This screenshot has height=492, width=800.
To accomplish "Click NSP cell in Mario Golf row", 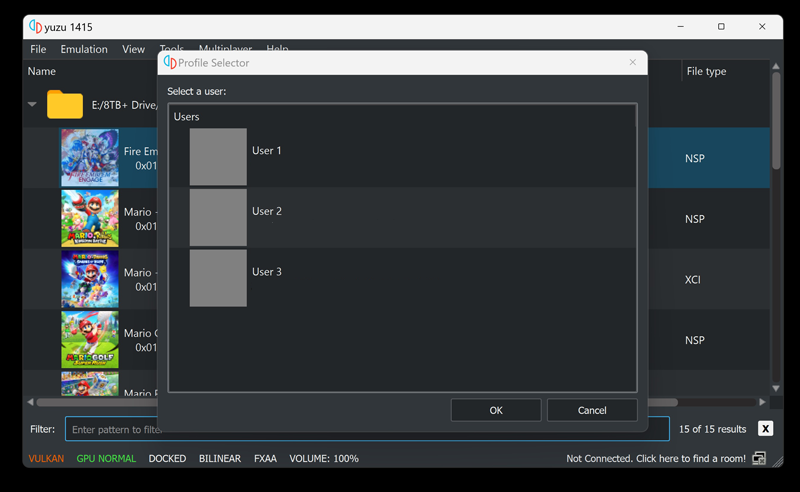I will tap(695, 340).
